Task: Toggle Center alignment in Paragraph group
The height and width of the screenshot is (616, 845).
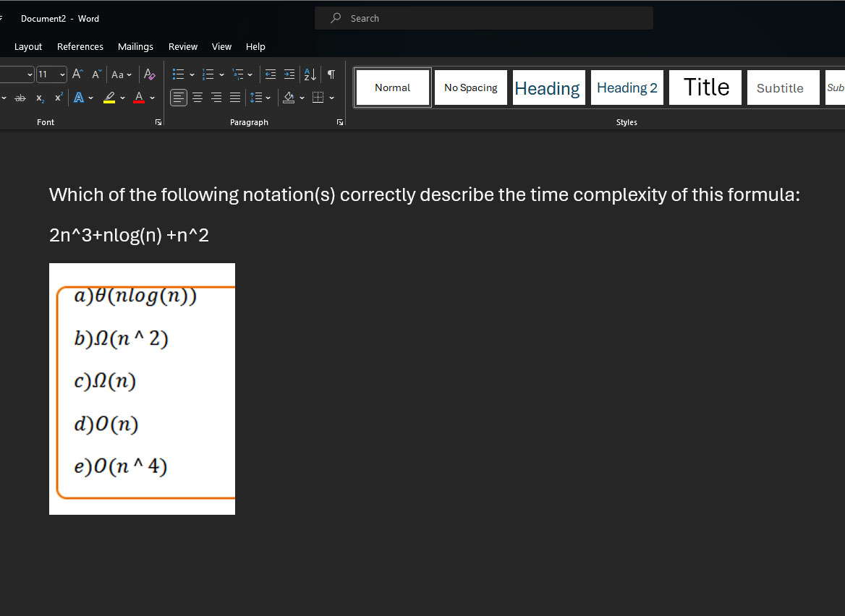Action: (197, 98)
